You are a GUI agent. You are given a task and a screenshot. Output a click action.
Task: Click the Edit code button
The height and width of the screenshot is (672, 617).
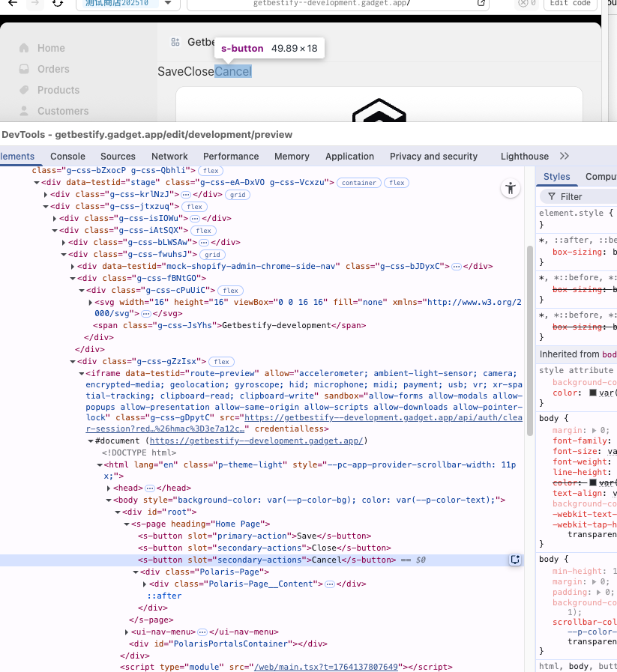pos(570,3)
